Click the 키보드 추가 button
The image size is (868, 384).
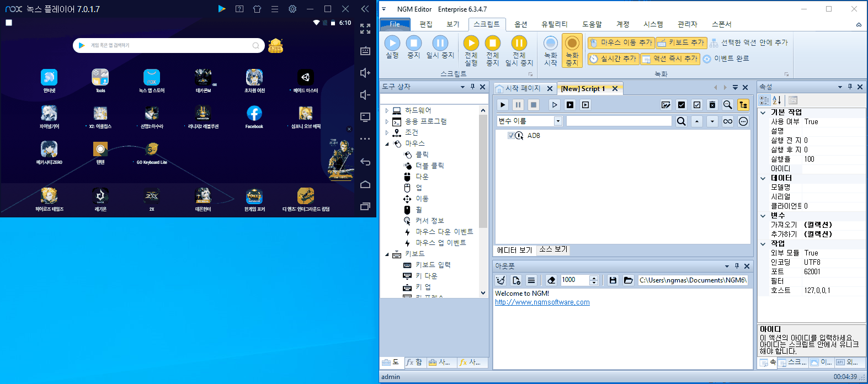click(x=681, y=42)
